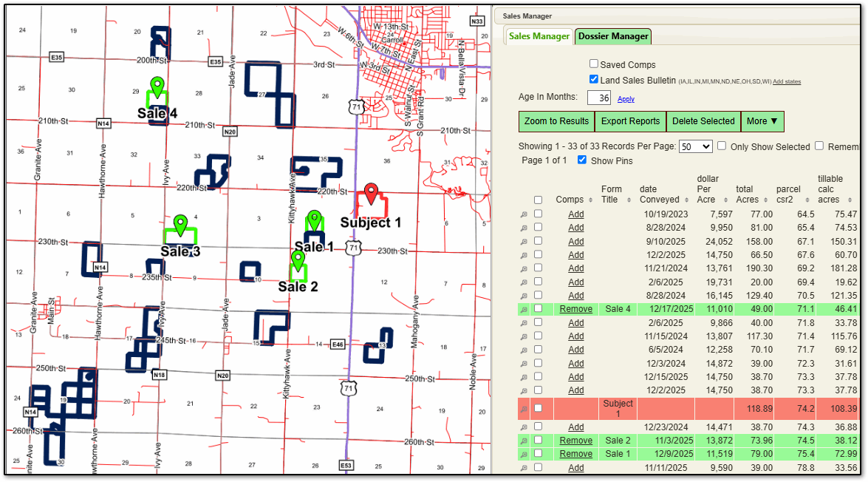The width and height of the screenshot is (868, 482).
Task: Sort by the Comps column arrows
Action: [x=591, y=200]
